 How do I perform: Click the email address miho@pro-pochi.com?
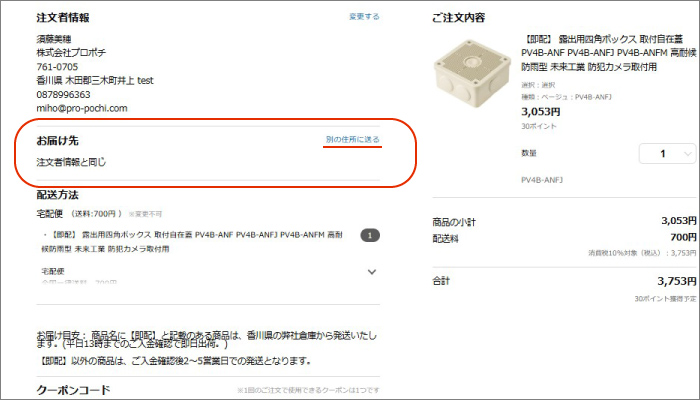coord(82,108)
